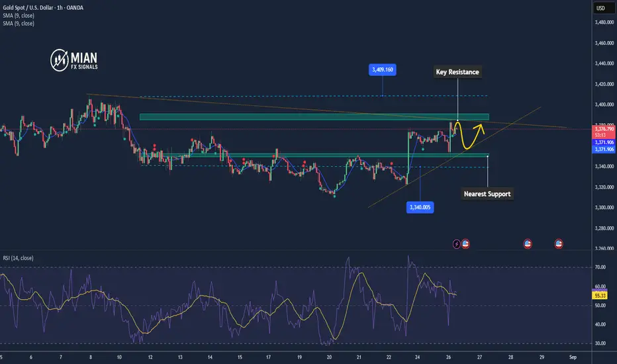Click the lightning bolt event icon
Viewport: 617px width, 364px height.
pos(456,244)
